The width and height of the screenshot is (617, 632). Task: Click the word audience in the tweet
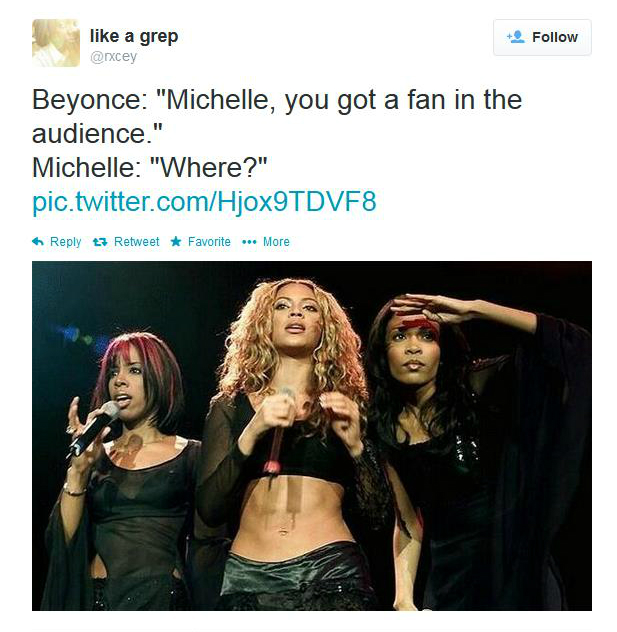pos(89,134)
